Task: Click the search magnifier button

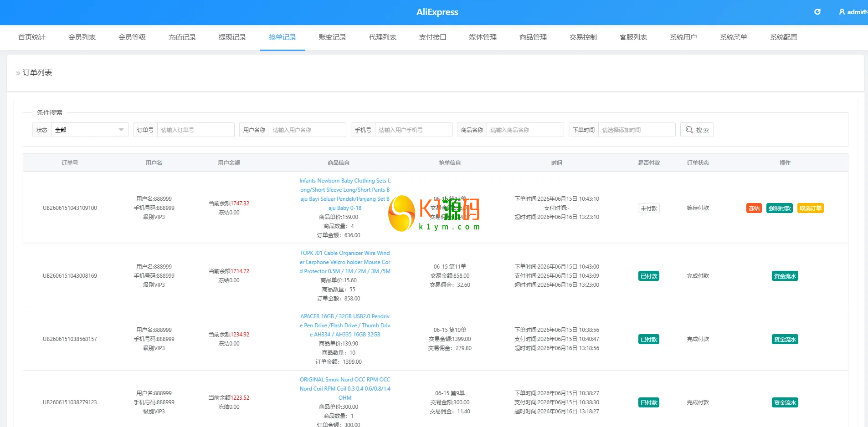Action: pyautogui.click(x=697, y=130)
